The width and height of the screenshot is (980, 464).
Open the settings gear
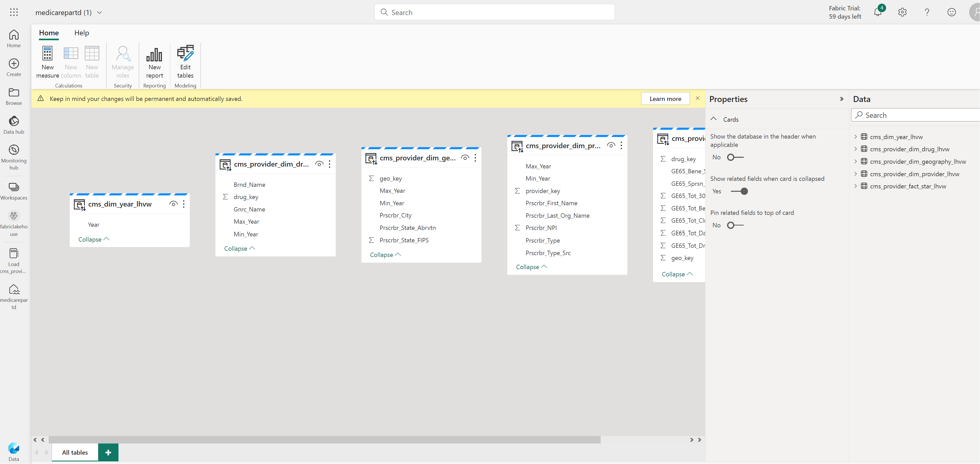click(x=902, y=12)
